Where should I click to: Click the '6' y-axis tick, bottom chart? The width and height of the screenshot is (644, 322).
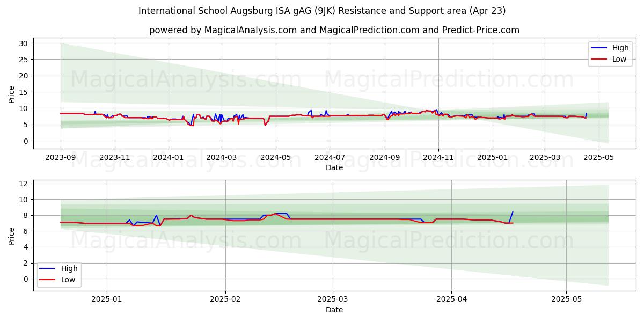click(x=26, y=231)
